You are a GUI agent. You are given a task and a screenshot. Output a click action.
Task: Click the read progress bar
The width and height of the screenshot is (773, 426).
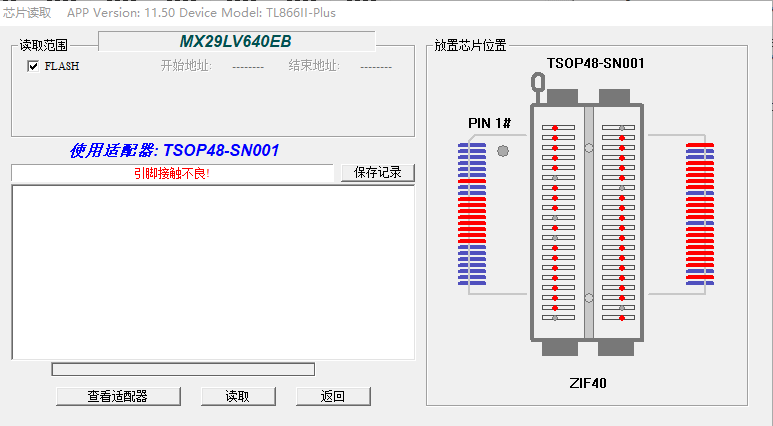pos(183,369)
